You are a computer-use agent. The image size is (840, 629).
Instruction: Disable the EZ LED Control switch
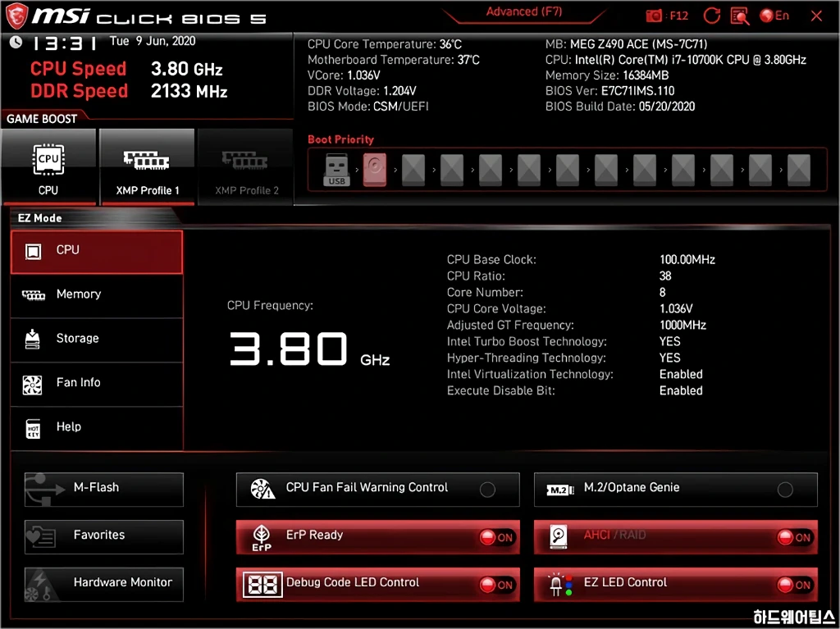pyautogui.click(x=795, y=585)
